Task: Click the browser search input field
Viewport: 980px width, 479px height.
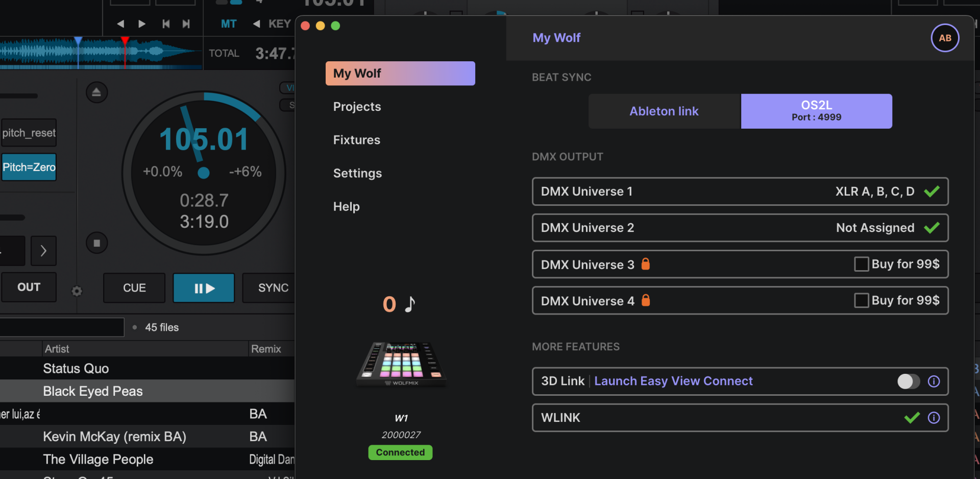Action: (x=62, y=327)
